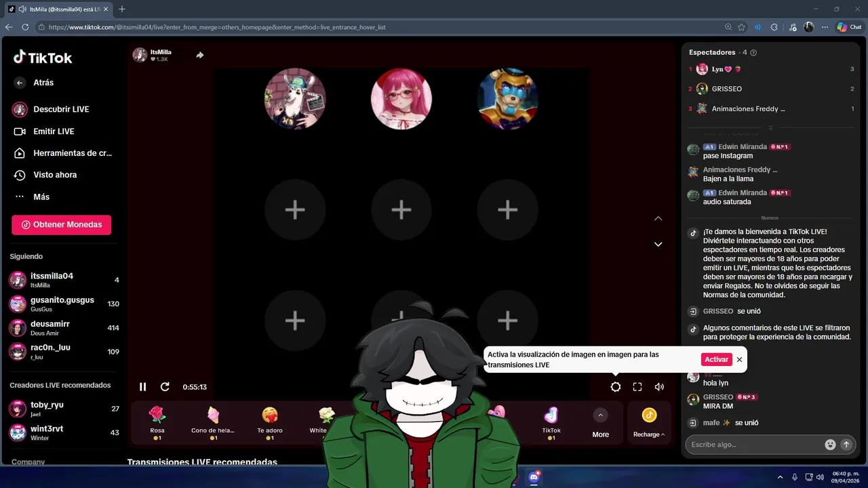868x488 pixels.
Task: Click ItsMilla streamer avatar
Action: (x=140, y=55)
